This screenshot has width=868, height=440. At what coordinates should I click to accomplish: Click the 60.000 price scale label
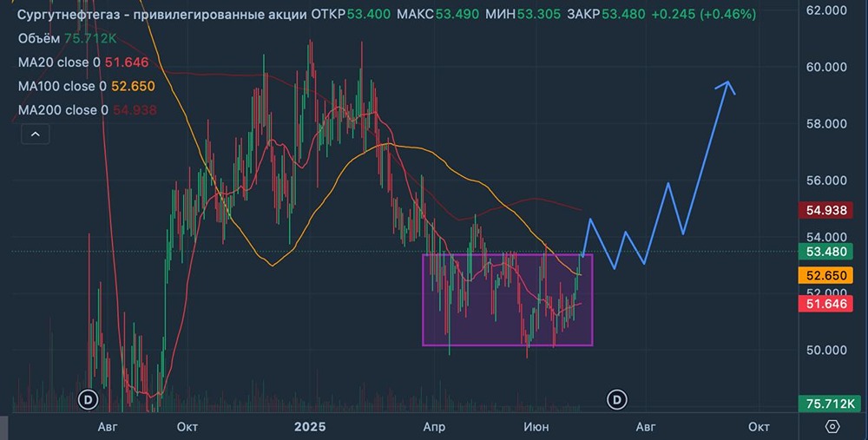coord(826,67)
